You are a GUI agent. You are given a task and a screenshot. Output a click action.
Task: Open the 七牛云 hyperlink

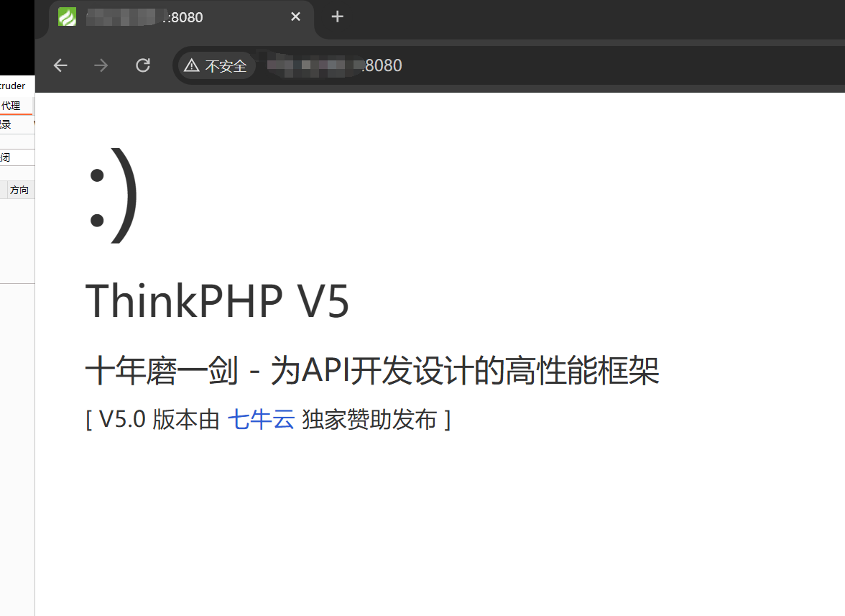point(261,419)
